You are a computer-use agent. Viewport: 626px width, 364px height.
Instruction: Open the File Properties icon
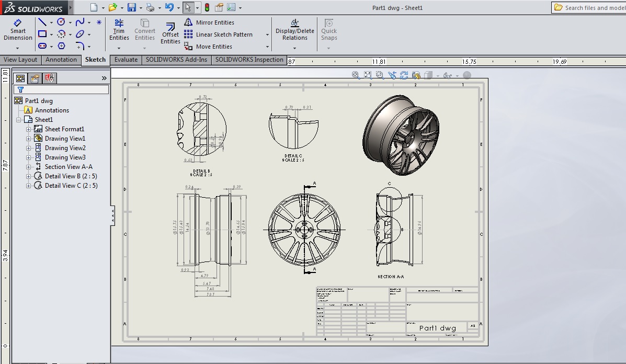[219, 7]
